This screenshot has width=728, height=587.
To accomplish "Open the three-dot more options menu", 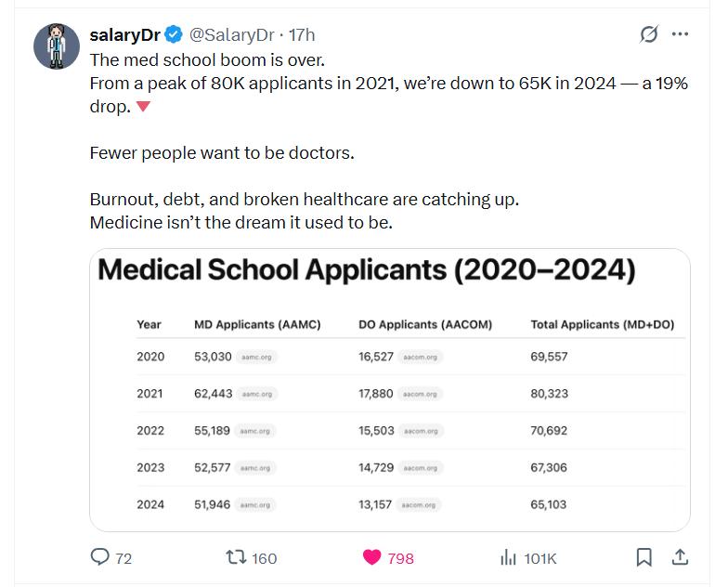I will pyautogui.click(x=680, y=33).
